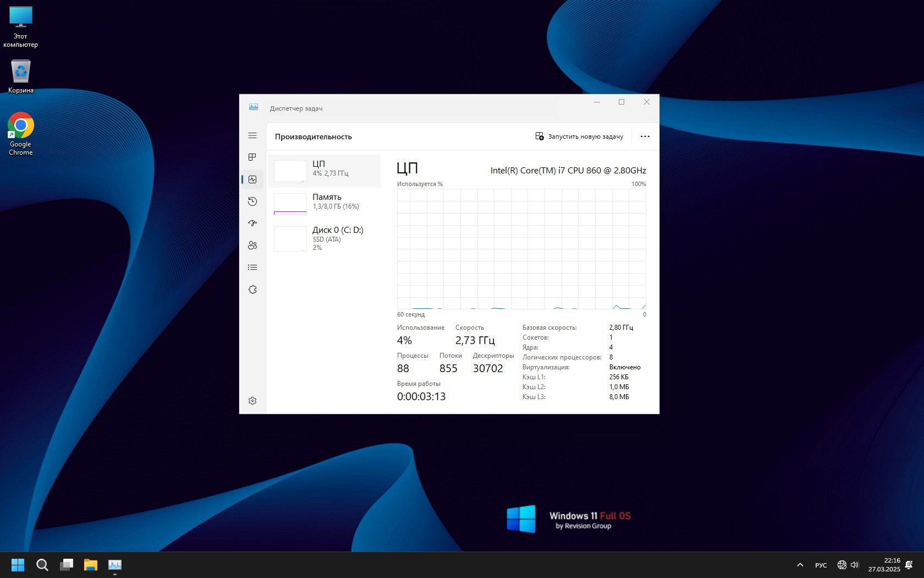924x578 pixels.
Task: Switch to the Users page icon
Action: pos(252,246)
